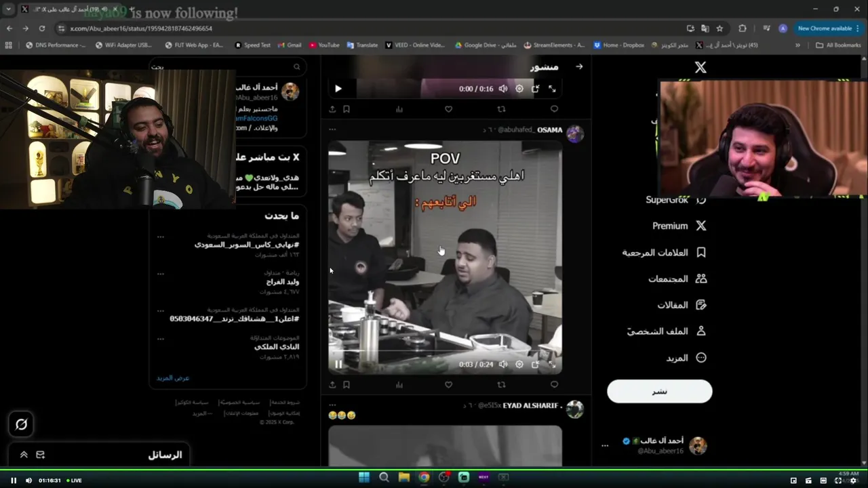Bookmark OSAMA's reply
This screenshot has height=488, width=868.
(347, 384)
